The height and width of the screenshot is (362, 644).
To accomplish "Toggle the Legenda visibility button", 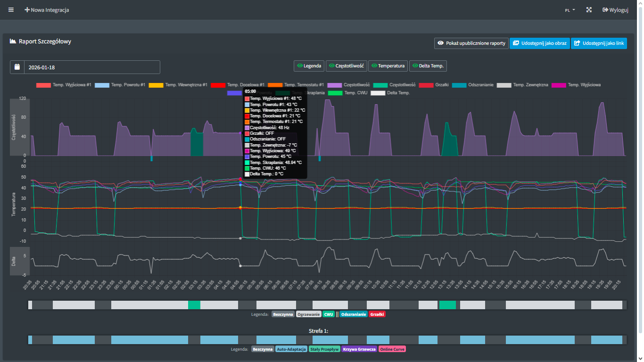I will [309, 66].
